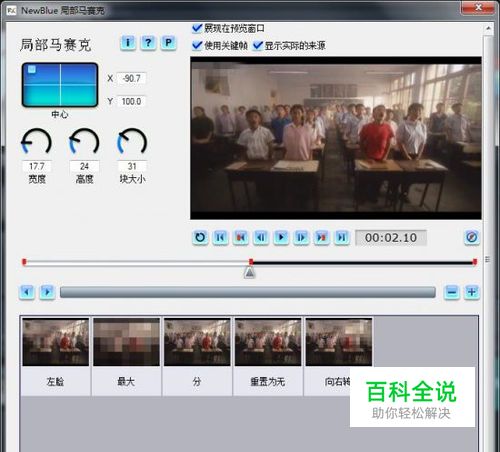Click the X value field -90.7

[131, 79]
